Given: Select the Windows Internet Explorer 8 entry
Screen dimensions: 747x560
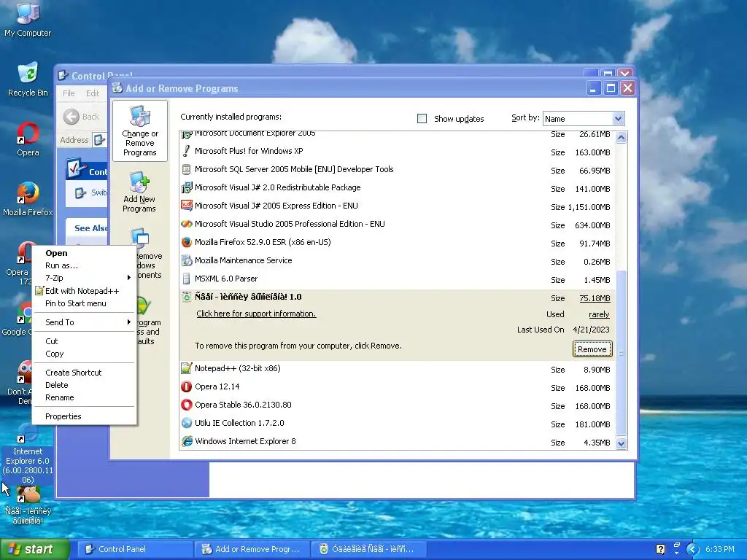Looking at the screenshot, I should pos(398,441).
